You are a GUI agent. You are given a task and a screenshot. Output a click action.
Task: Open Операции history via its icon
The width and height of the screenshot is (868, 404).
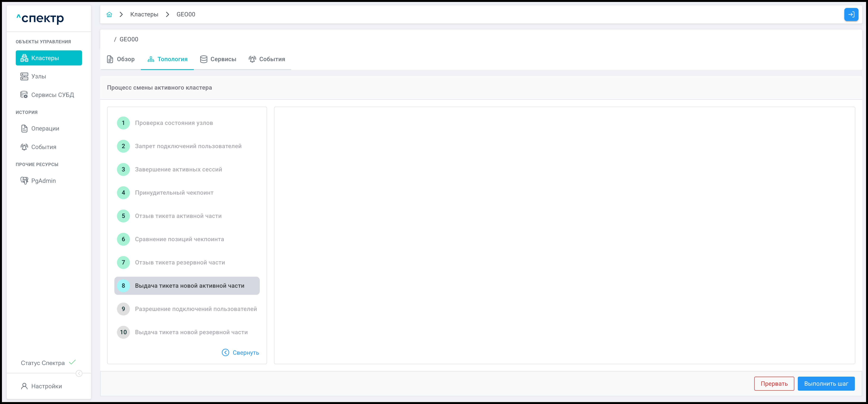click(24, 128)
